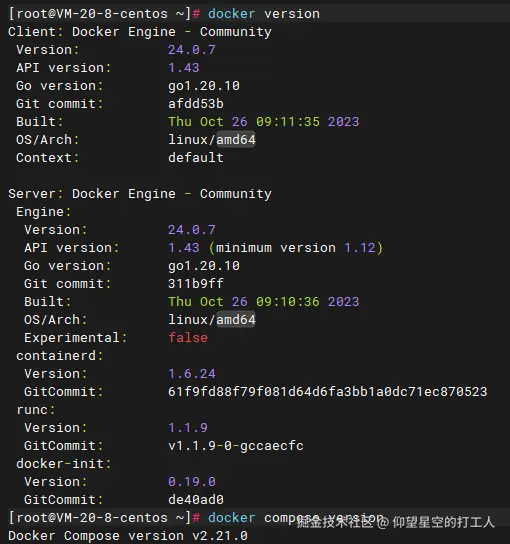Click the 'containerd:' section label
Image resolution: width=510 pixels, height=544 pixels.
pyautogui.click(x=60, y=356)
